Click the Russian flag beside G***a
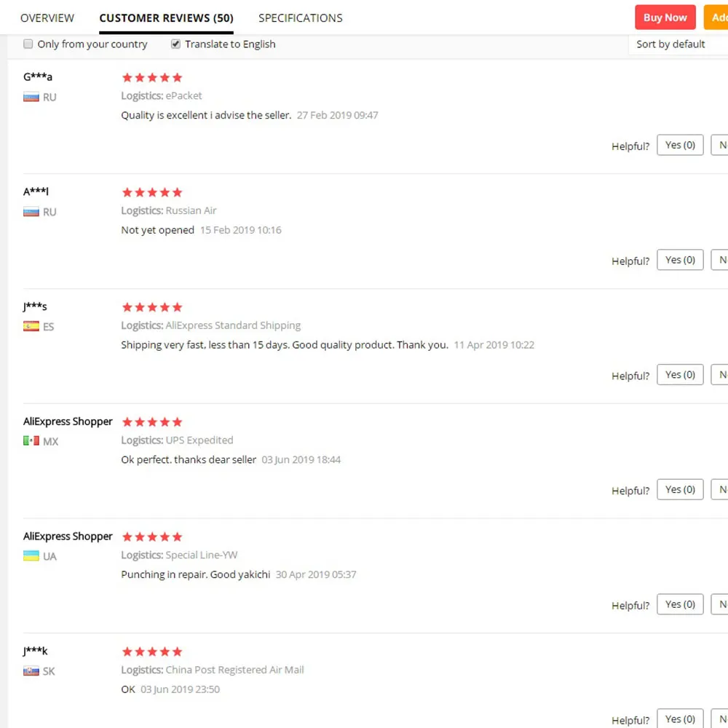 (x=31, y=97)
